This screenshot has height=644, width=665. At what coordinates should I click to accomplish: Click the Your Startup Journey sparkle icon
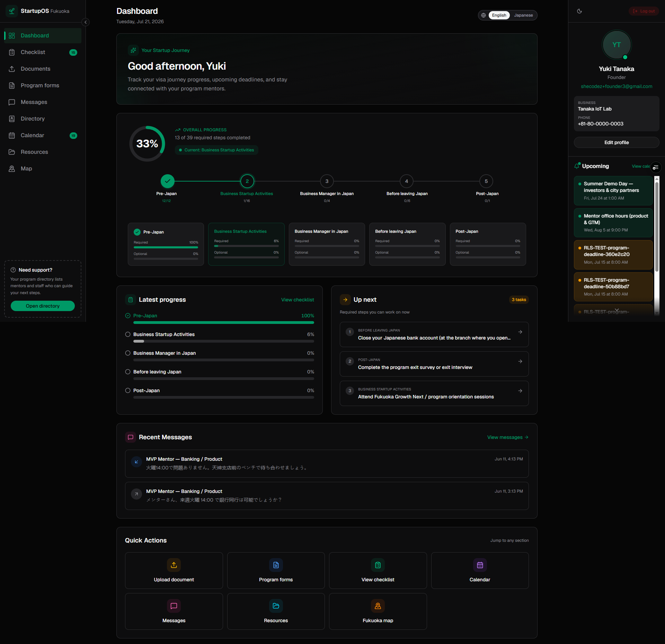pyautogui.click(x=133, y=50)
